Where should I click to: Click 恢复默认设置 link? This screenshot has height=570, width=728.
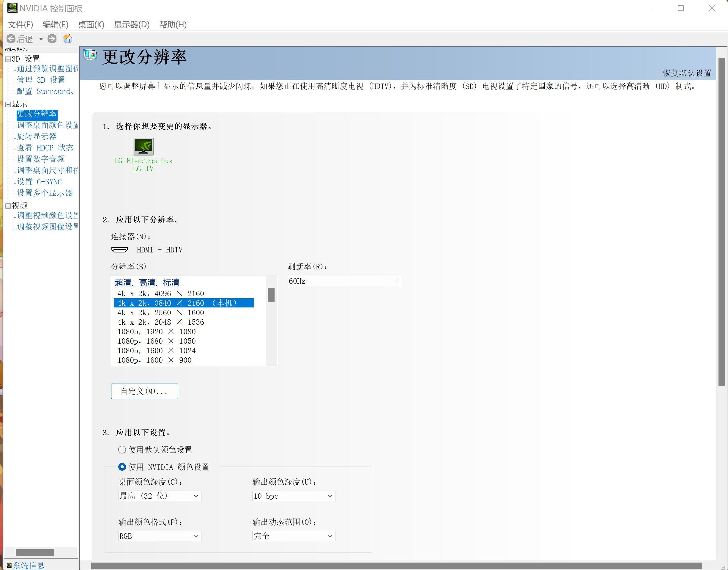687,73
